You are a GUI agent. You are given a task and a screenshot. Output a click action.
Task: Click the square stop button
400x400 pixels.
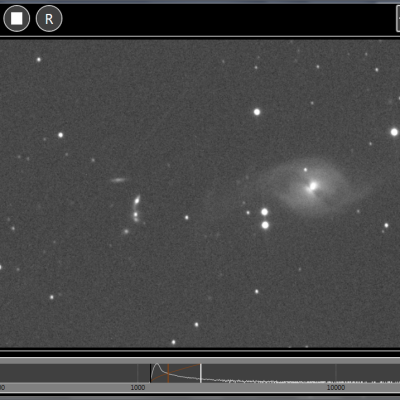(x=16, y=18)
